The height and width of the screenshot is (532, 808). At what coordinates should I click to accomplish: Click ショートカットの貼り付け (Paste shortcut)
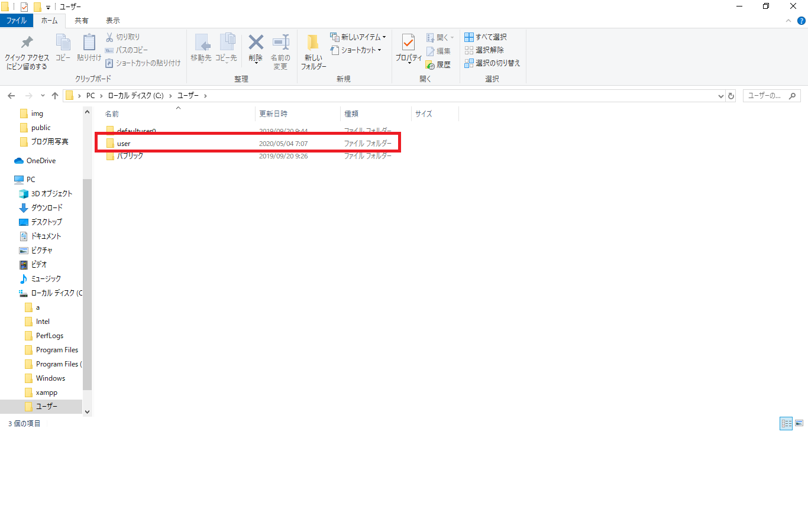click(143, 63)
